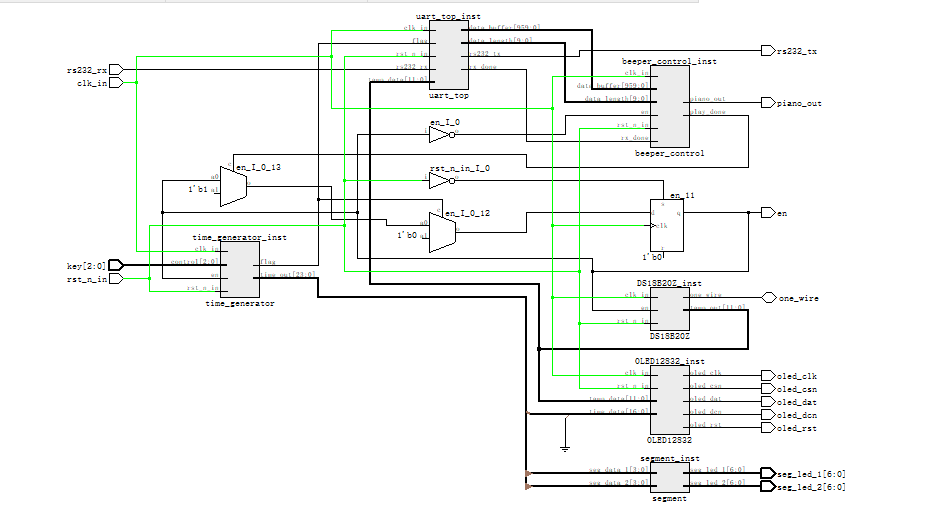Select the seg_led_1[6:0] output port
The height and width of the screenshot is (509, 950).
coord(768,473)
